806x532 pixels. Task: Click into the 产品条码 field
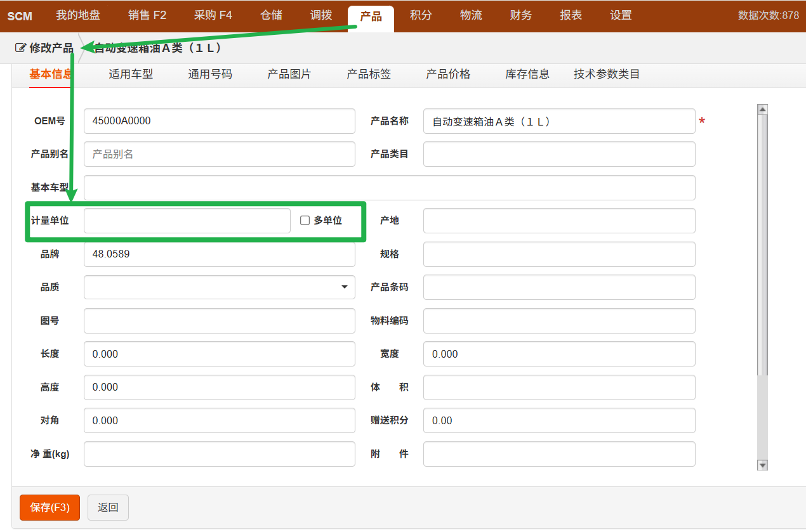coord(558,287)
